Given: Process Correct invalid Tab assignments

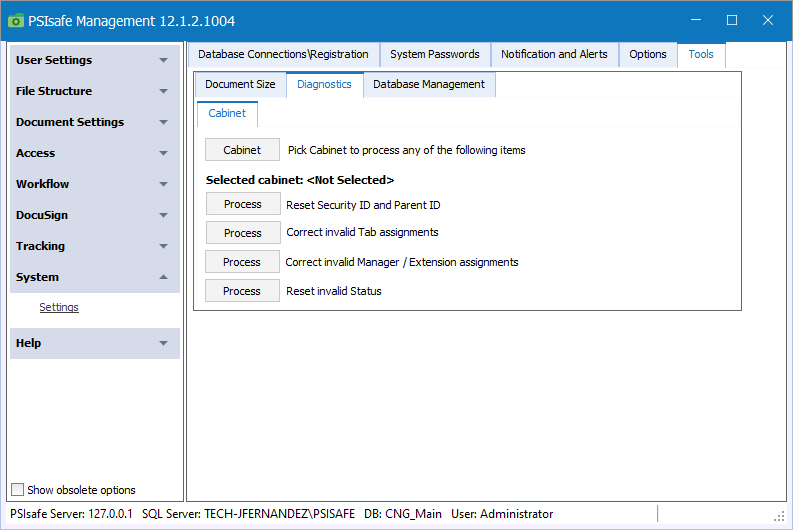Looking at the screenshot, I should 243,233.
